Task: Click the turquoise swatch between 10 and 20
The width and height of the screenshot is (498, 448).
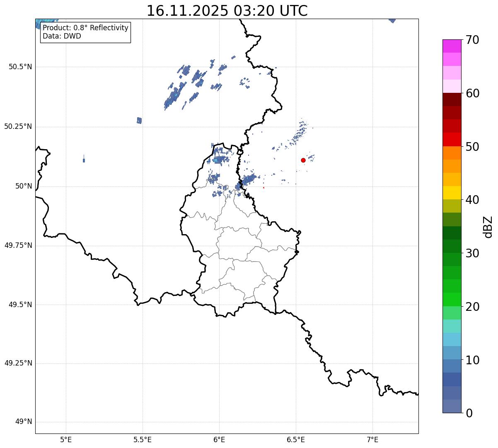Action: click(x=452, y=326)
